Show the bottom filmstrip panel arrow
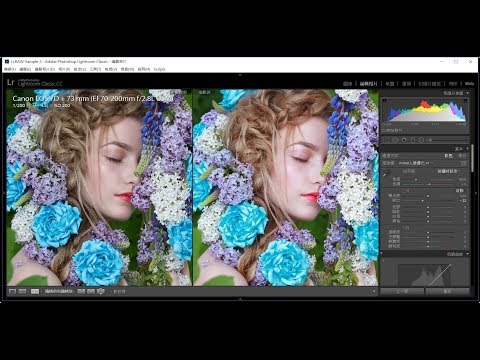This screenshot has height=360, width=480. tap(240, 299)
